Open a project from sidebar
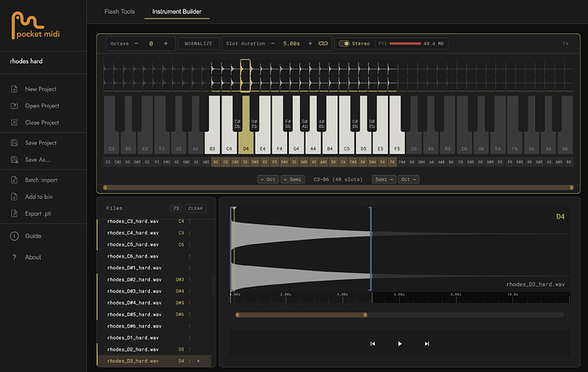 point(42,106)
